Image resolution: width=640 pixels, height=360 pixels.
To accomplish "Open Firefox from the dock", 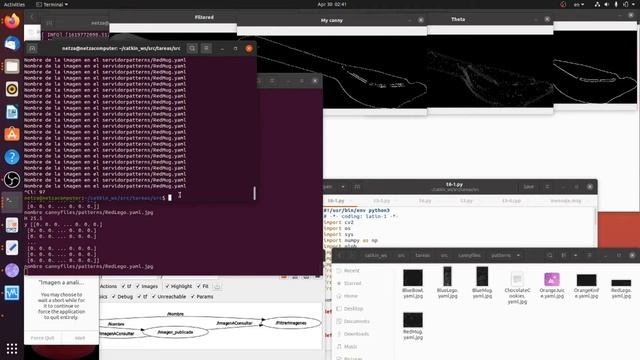I will tap(12, 21).
